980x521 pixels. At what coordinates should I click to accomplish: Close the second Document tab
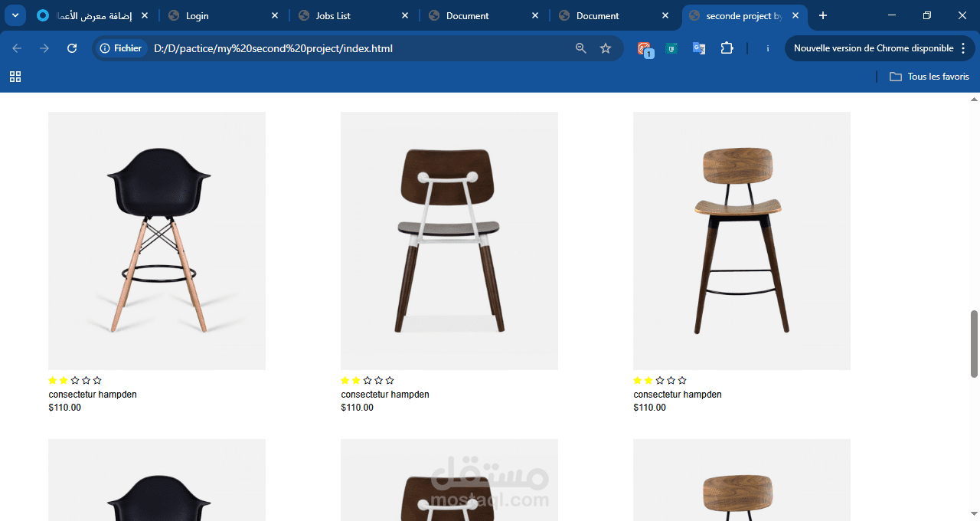point(665,15)
